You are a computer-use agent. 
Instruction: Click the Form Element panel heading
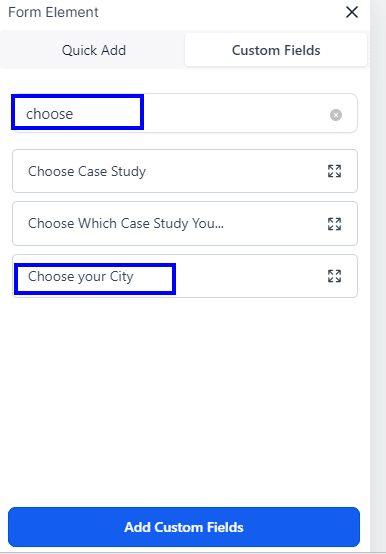(x=53, y=12)
